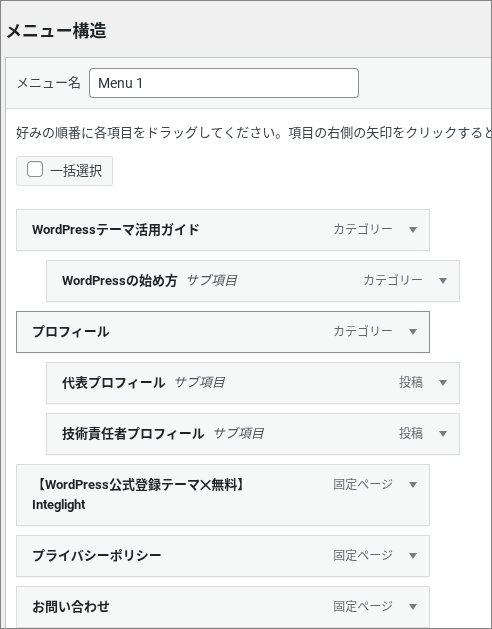Select the お問い合わせ menu item
Screen dimensions: 492x629
point(223,607)
